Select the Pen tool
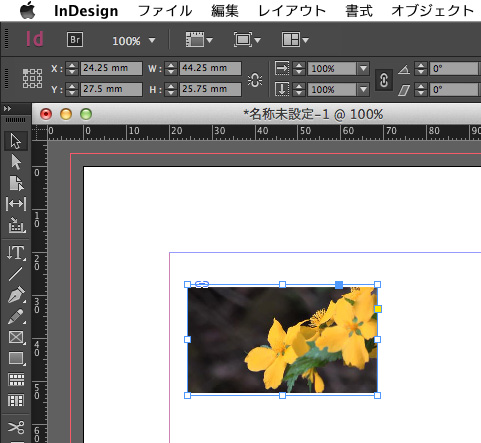 click(x=16, y=295)
